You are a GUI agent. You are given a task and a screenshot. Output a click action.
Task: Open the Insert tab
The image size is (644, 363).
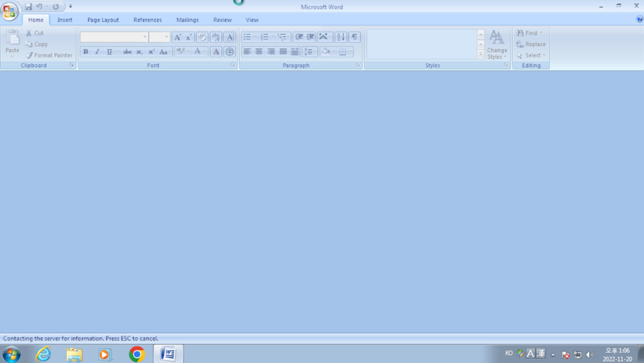[x=65, y=20]
